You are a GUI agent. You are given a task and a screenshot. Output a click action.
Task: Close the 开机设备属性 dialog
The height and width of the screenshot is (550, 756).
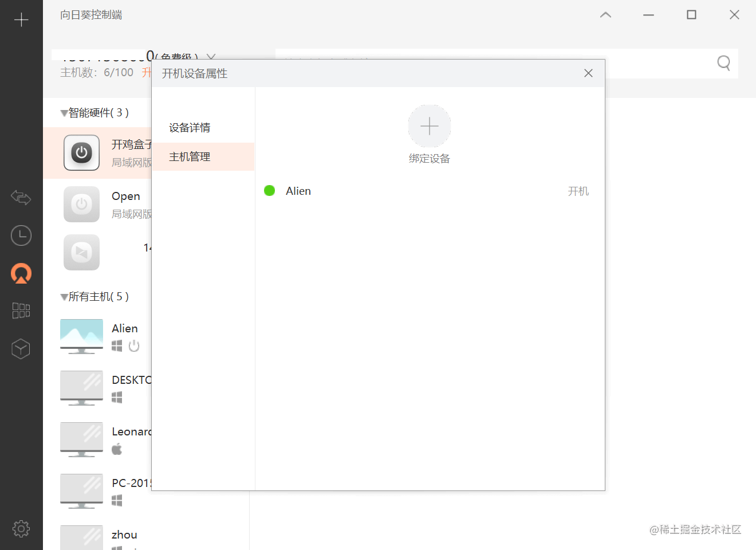(588, 73)
